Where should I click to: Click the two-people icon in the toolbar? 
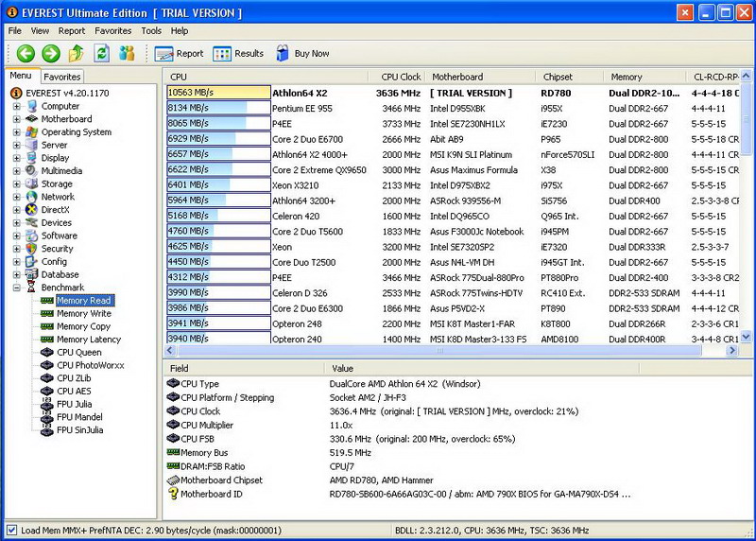click(127, 54)
